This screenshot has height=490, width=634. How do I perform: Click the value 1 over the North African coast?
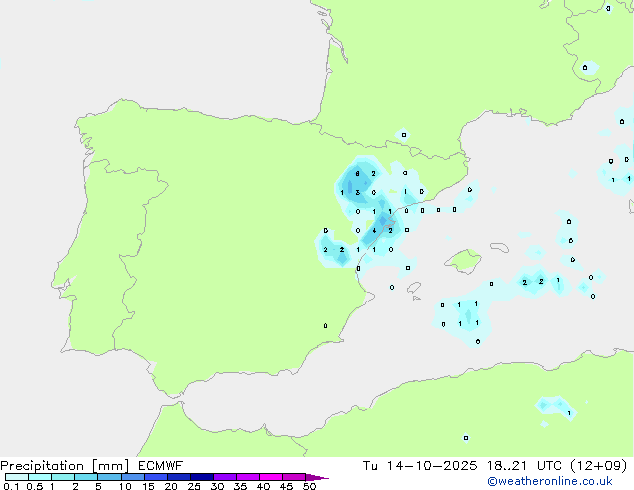tap(569, 413)
